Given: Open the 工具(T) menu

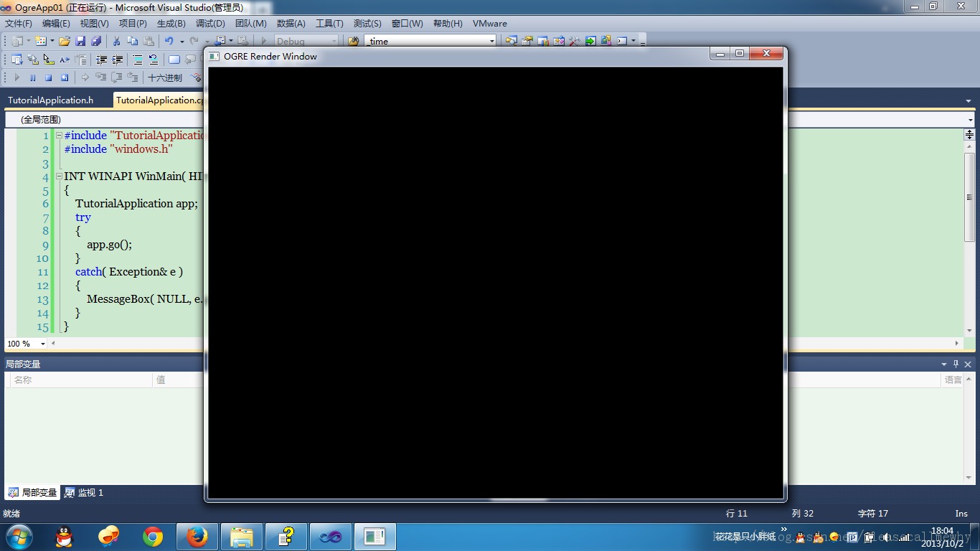Looking at the screenshot, I should point(329,24).
